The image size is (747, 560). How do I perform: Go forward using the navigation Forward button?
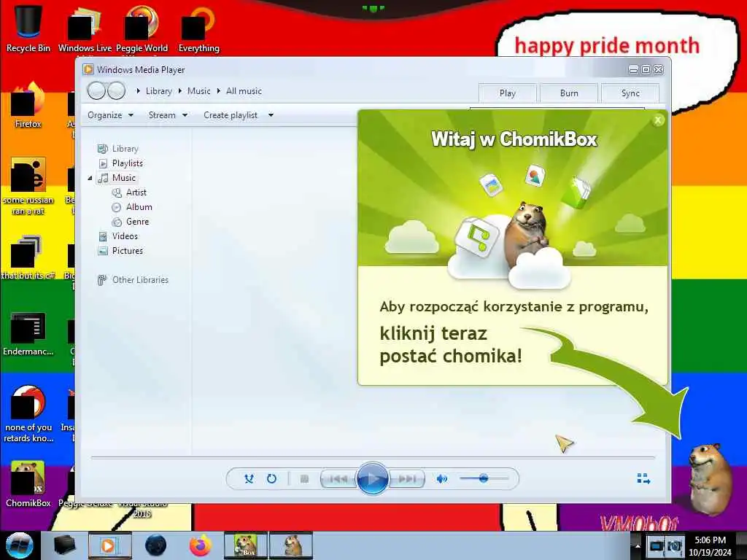click(x=116, y=90)
